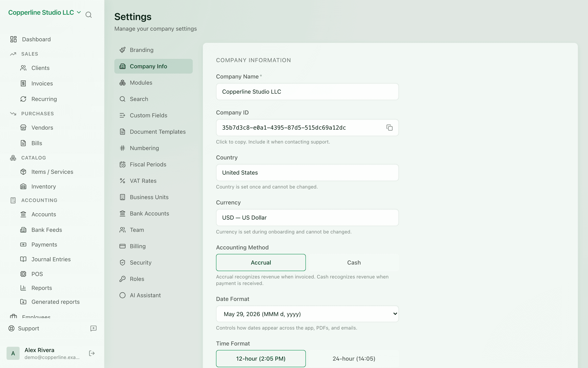Select the Accrual accounting method
This screenshot has height=368, width=588.
pyautogui.click(x=261, y=263)
